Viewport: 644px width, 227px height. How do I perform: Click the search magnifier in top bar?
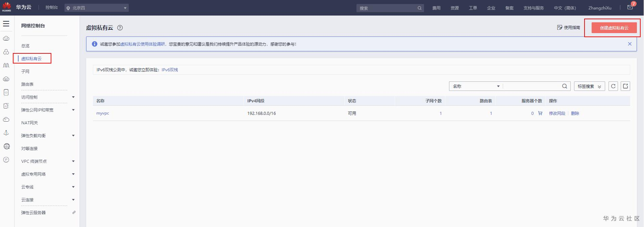[x=419, y=8]
